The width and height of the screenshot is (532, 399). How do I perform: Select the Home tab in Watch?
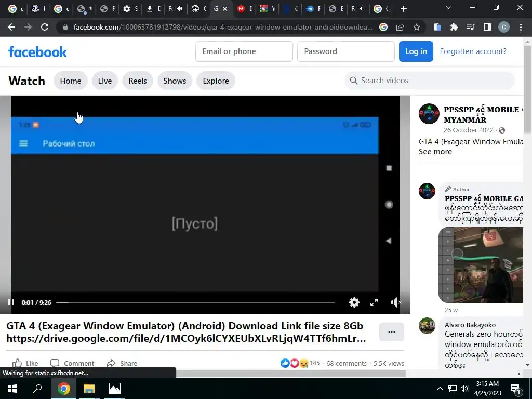[71, 81]
